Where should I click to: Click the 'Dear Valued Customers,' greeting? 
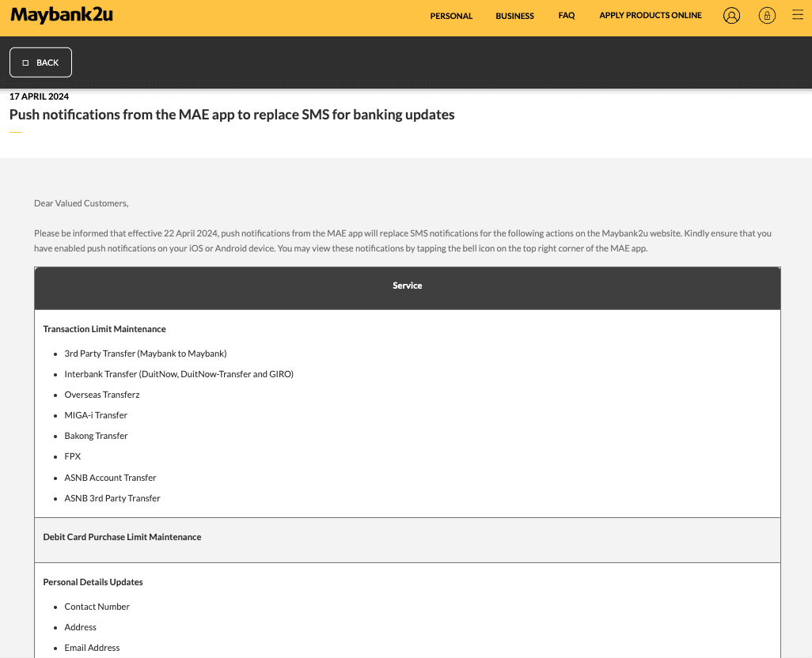point(82,203)
